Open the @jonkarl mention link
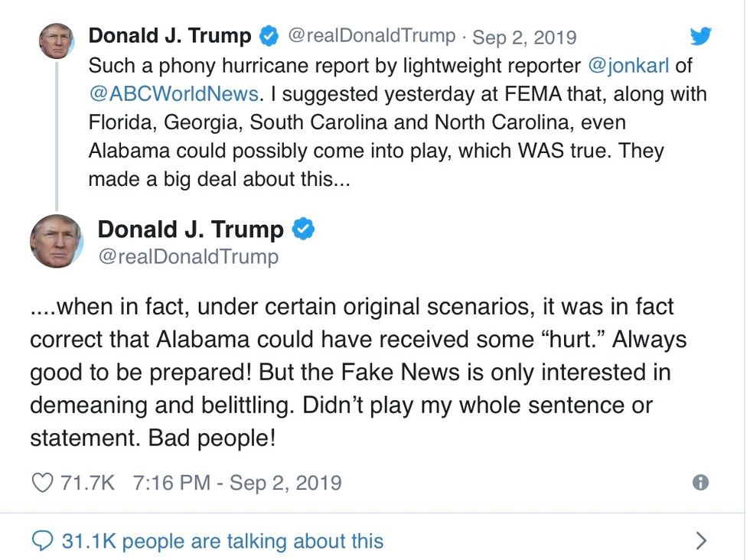This screenshot has width=750, height=560. click(x=628, y=65)
